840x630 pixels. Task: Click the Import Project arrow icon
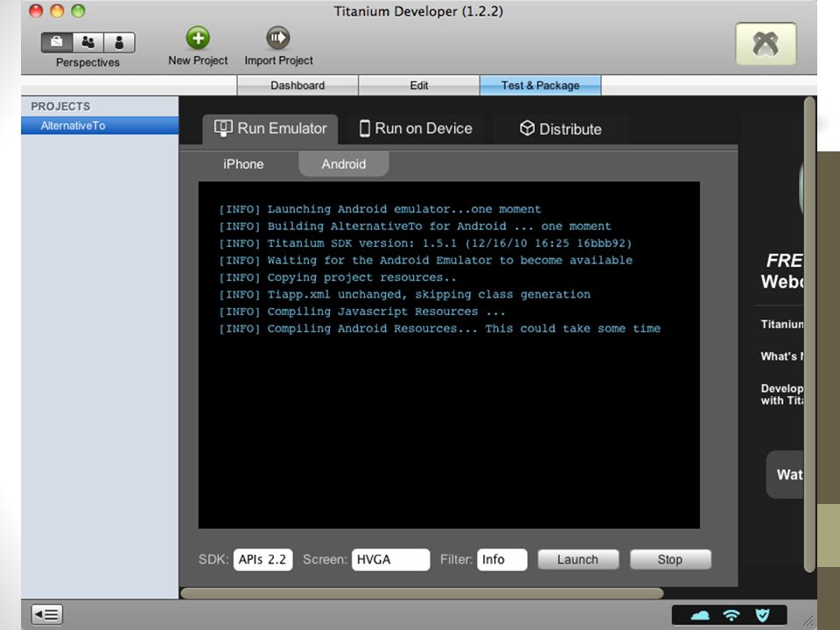click(x=278, y=38)
